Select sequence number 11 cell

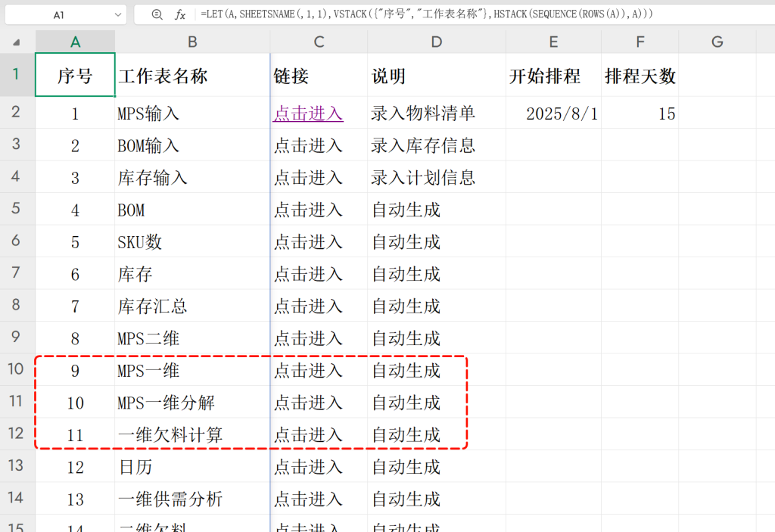[75, 434]
